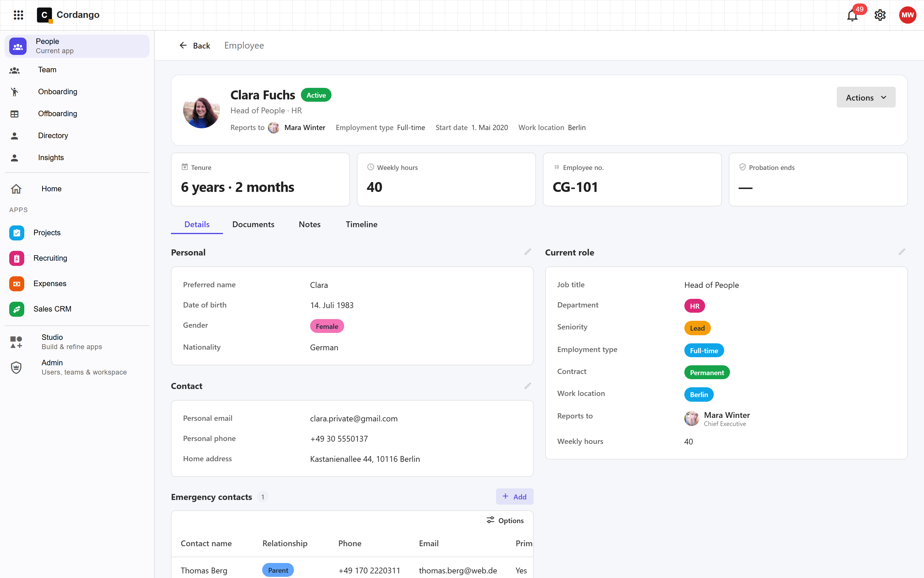Open Studio Build & refine apps

[x=77, y=342]
